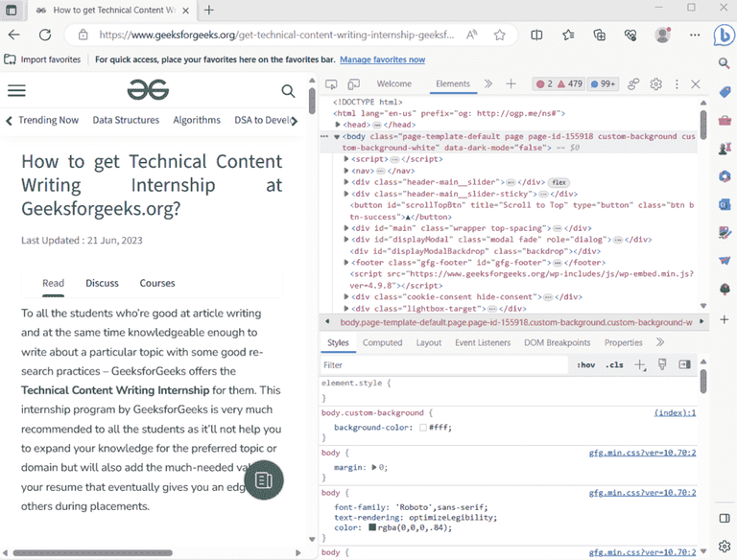
Task: Open sidebar settings gear
Action: (x=725, y=546)
